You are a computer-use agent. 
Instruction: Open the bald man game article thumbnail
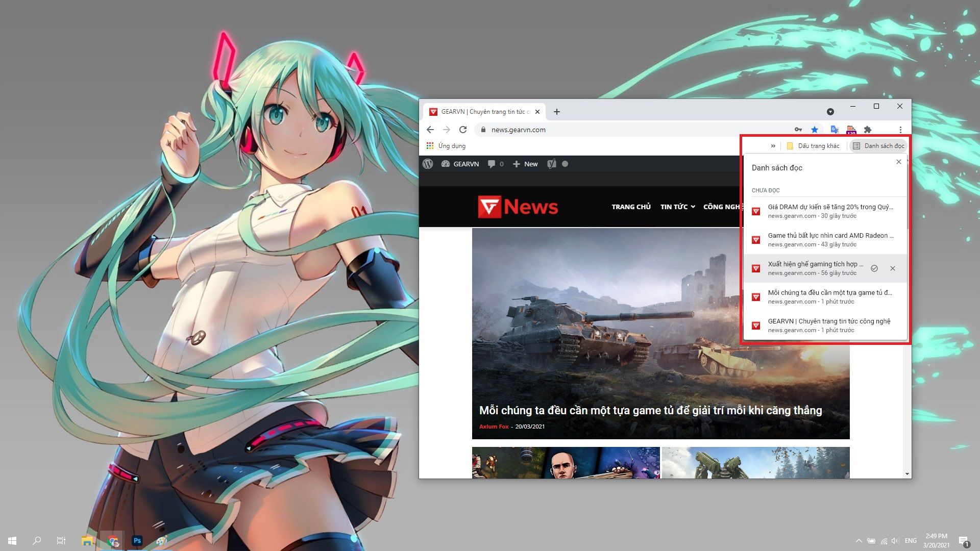coord(566,463)
